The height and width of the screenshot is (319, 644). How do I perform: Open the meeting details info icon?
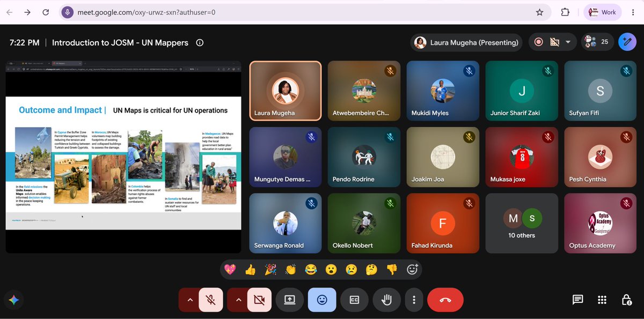pyautogui.click(x=200, y=42)
